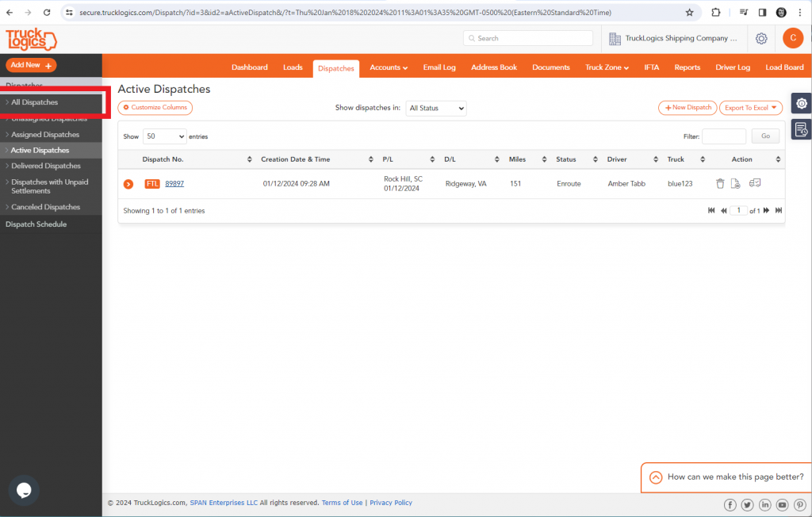Viewport: 812px width, 517px height.
Task: Sort by D/L column
Action: [x=496, y=159]
